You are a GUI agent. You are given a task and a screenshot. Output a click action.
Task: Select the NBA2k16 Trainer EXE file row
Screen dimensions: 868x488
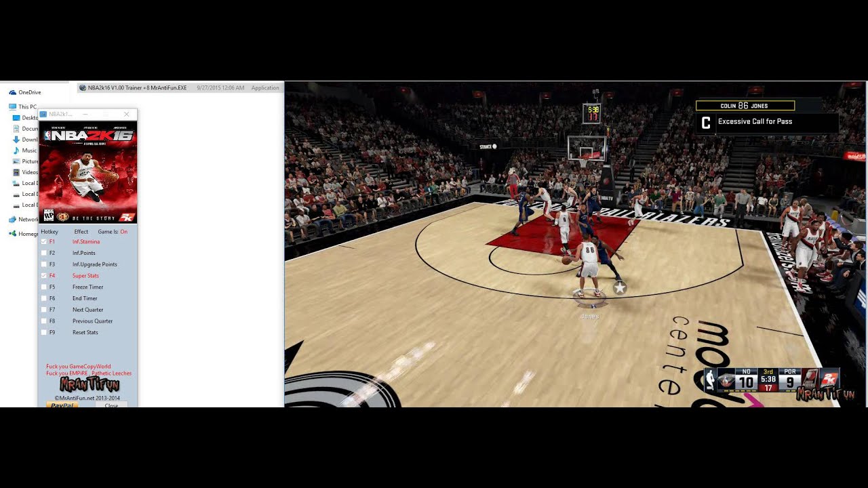tap(179, 87)
